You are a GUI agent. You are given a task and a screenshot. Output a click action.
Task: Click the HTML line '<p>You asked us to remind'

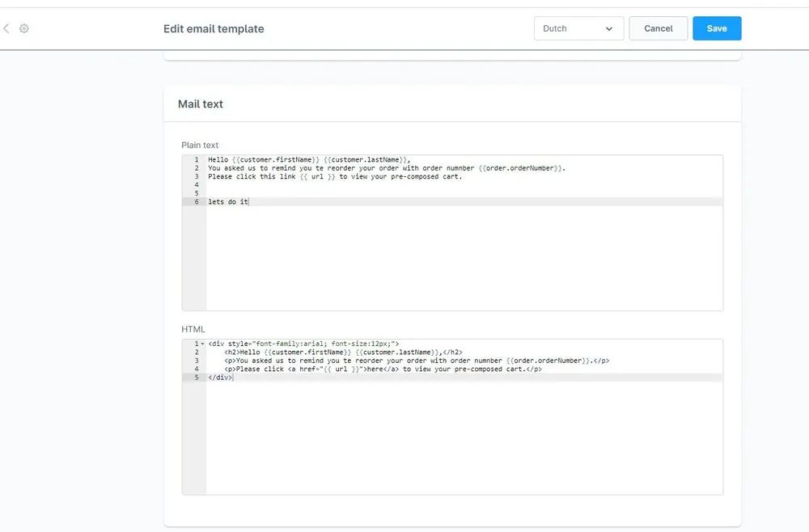[x=417, y=361]
